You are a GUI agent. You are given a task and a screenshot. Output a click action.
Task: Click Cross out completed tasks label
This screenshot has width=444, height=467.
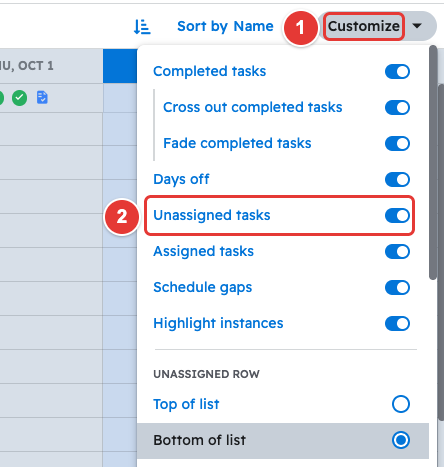pyautogui.click(x=253, y=107)
